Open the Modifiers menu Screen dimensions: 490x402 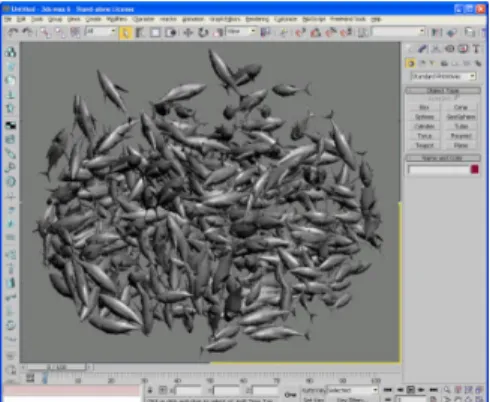[117, 19]
